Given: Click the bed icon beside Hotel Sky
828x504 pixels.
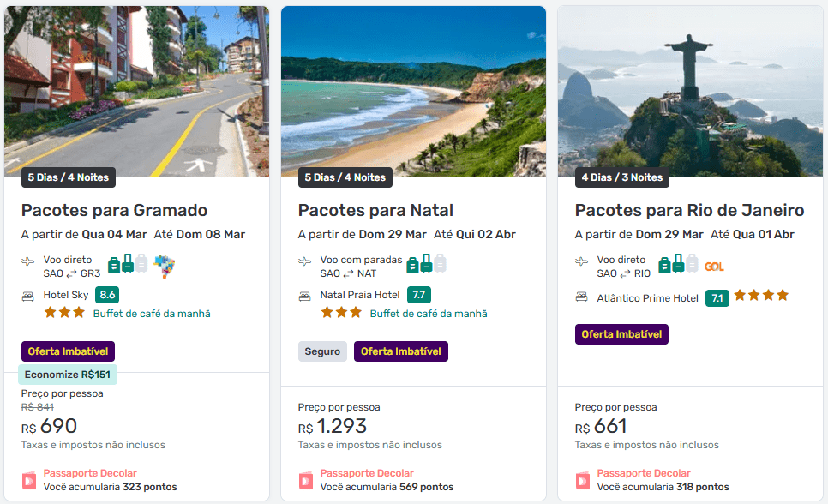Looking at the screenshot, I should click(28, 296).
